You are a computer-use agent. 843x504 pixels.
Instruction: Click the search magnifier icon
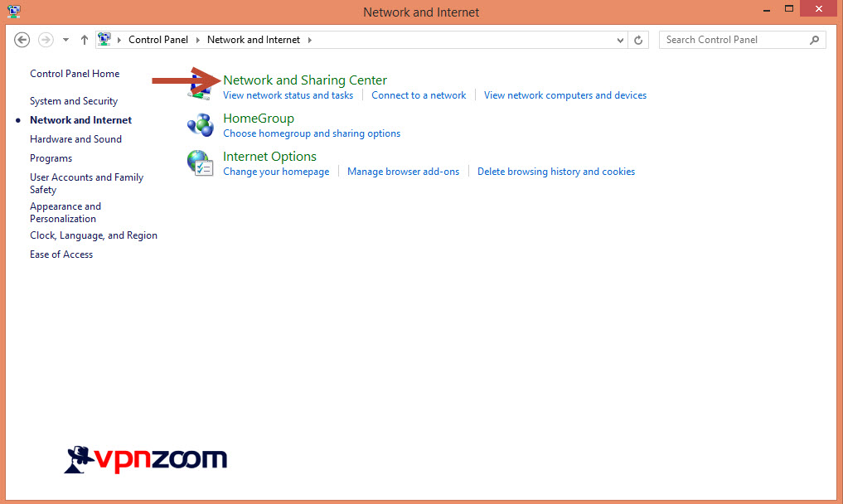[815, 40]
